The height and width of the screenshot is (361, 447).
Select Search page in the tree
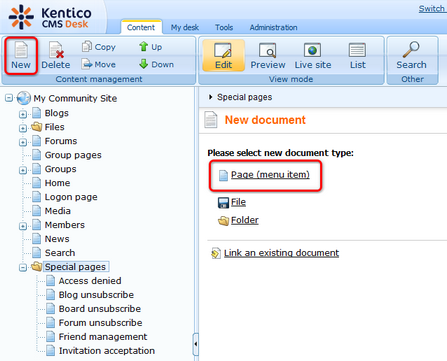pyautogui.click(x=60, y=253)
